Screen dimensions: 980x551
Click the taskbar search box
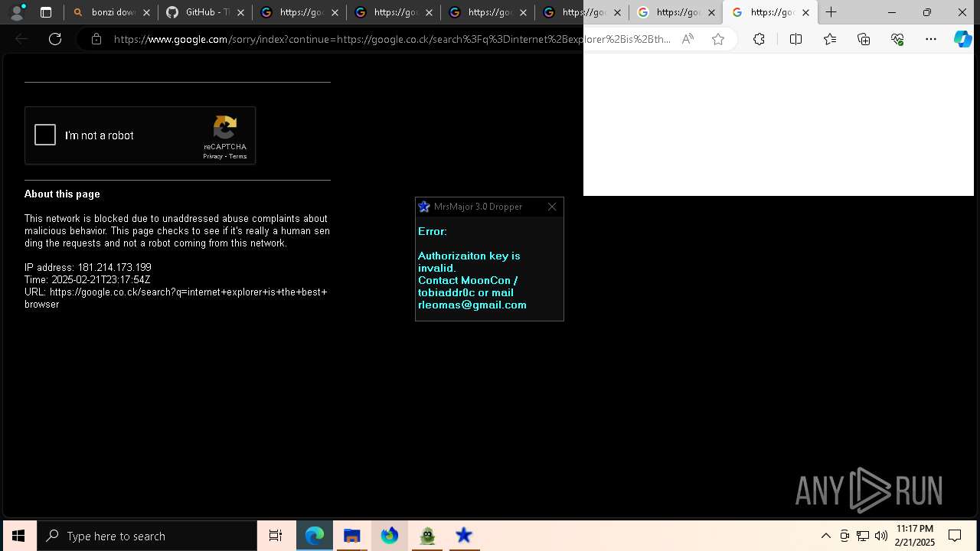point(147,536)
